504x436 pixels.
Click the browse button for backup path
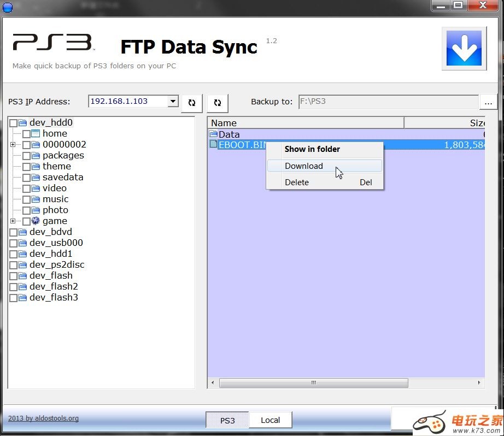pyautogui.click(x=488, y=102)
